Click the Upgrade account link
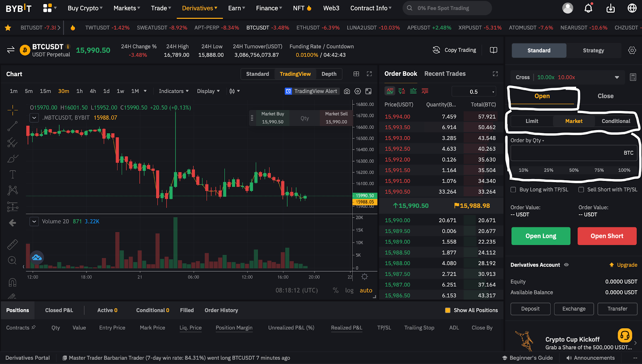This screenshot has width=642, height=364. click(623, 265)
